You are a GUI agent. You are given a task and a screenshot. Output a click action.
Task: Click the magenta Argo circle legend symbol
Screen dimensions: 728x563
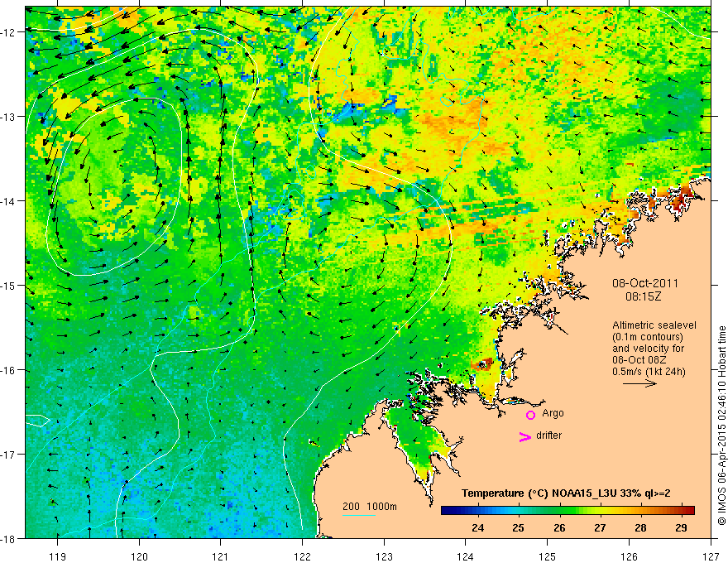pyautogui.click(x=530, y=415)
